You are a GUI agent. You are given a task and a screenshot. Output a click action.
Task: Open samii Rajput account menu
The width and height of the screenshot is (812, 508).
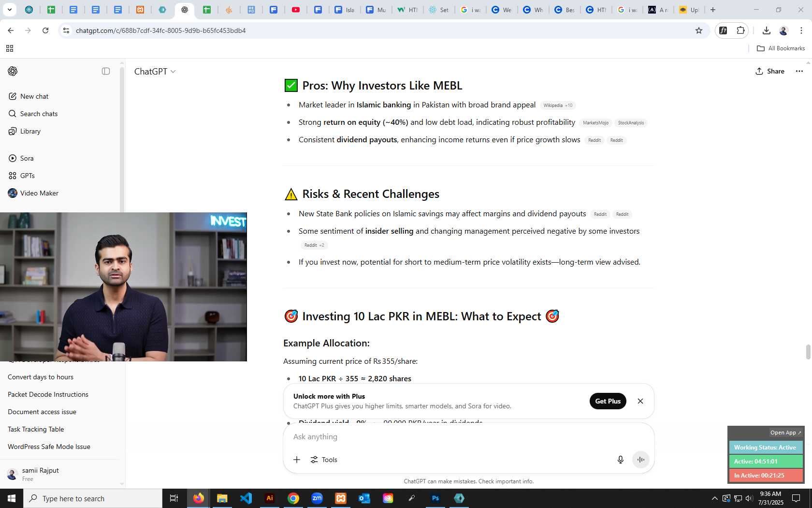[x=60, y=474]
